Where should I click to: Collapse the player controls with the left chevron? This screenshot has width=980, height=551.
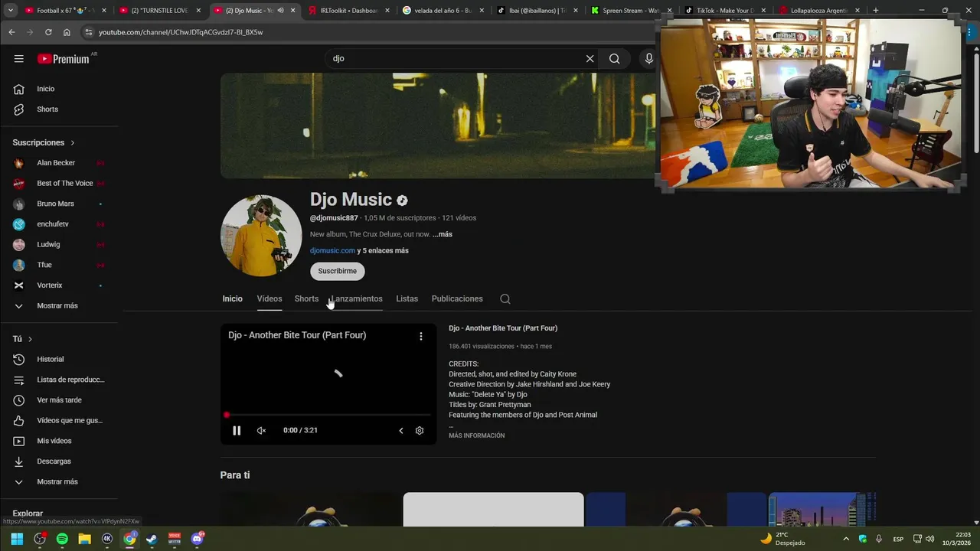400,431
